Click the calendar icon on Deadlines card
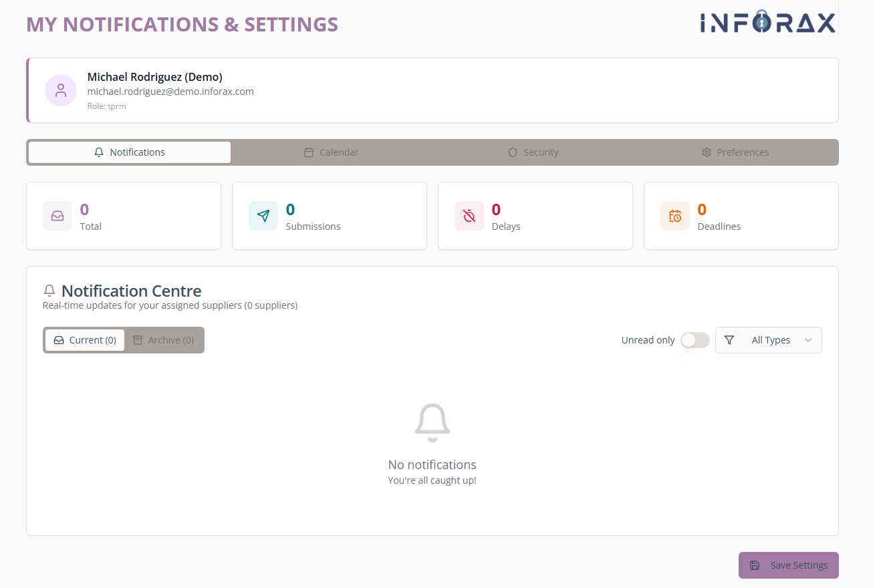Viewport: 873px width, 588px height. click(x=674, y=216)
